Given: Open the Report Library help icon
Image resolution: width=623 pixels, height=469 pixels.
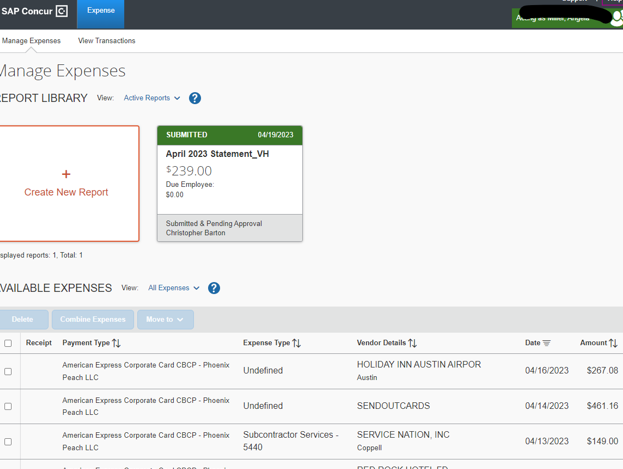Looking at the screenshot, I should pos(195,98).
